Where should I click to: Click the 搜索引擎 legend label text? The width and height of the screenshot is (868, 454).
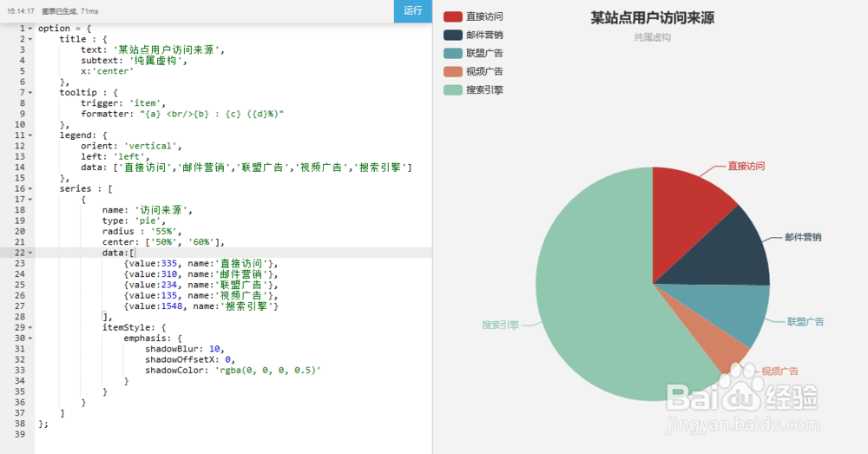pos(484,89)
